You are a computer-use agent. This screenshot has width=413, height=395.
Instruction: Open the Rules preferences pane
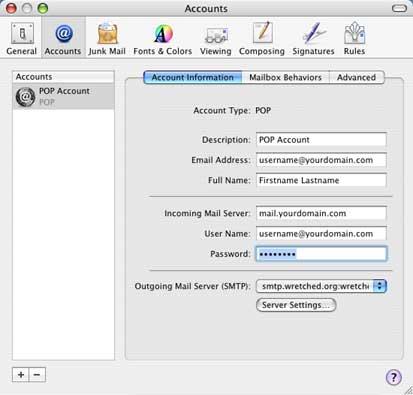click(354, 38)
